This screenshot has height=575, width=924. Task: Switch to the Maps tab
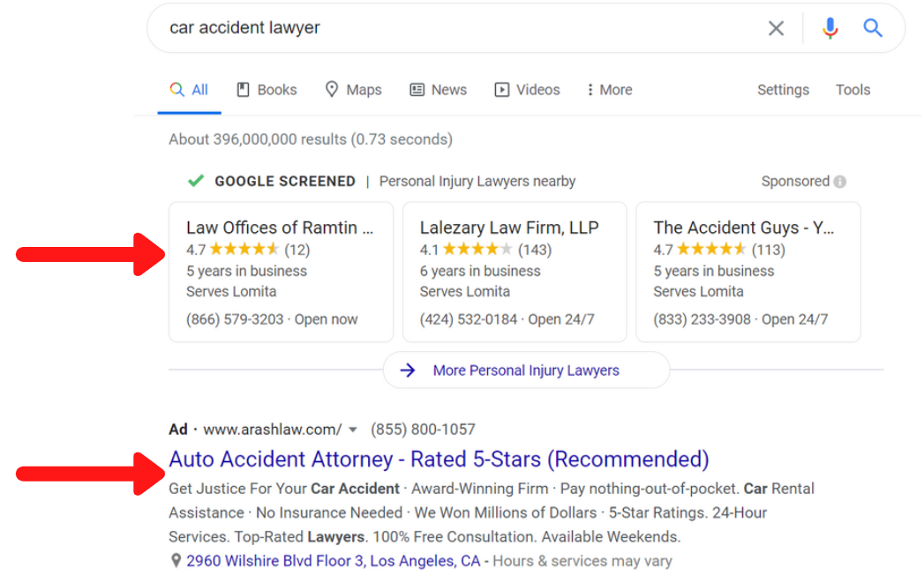click(x=354, y=90)
